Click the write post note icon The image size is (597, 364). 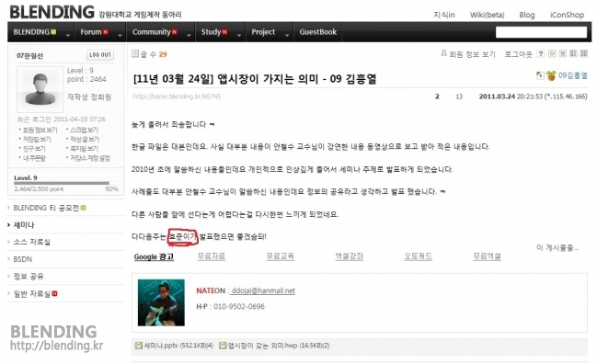(x=552, y=53)
